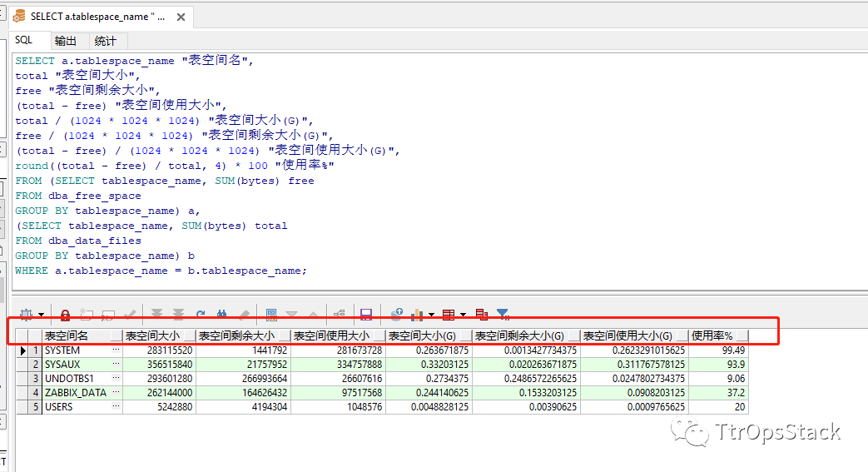Click the select-all corner cell of the grid
This screenshot has width=868, height=472.
[22, 335]
